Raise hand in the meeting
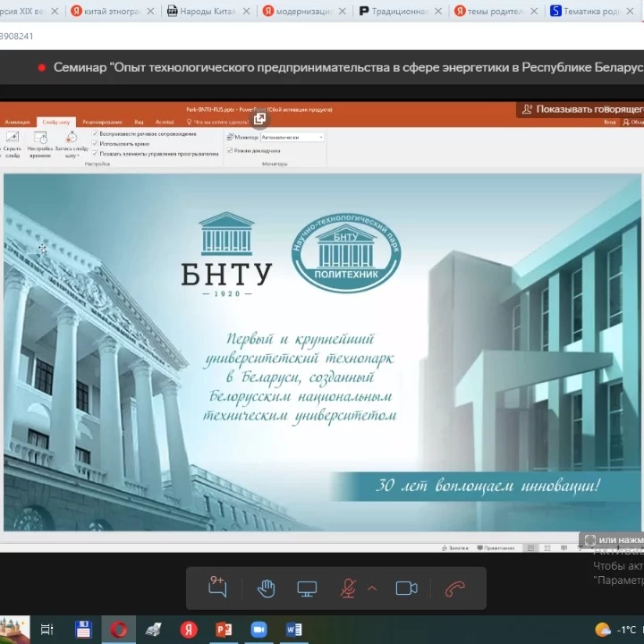 tap(266, 588)
